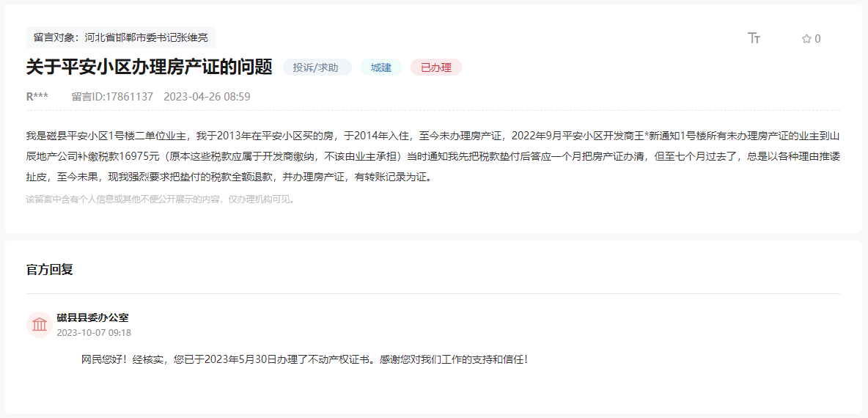Click the 留言对象 recipient label
The height and width of the screenshot is (418, 868).
[x=121, y=37]
